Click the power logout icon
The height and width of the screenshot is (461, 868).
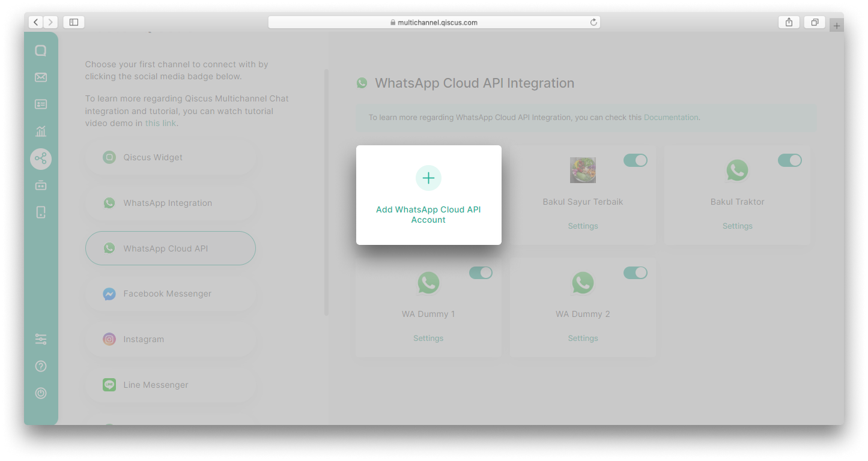tap(41, 393)
